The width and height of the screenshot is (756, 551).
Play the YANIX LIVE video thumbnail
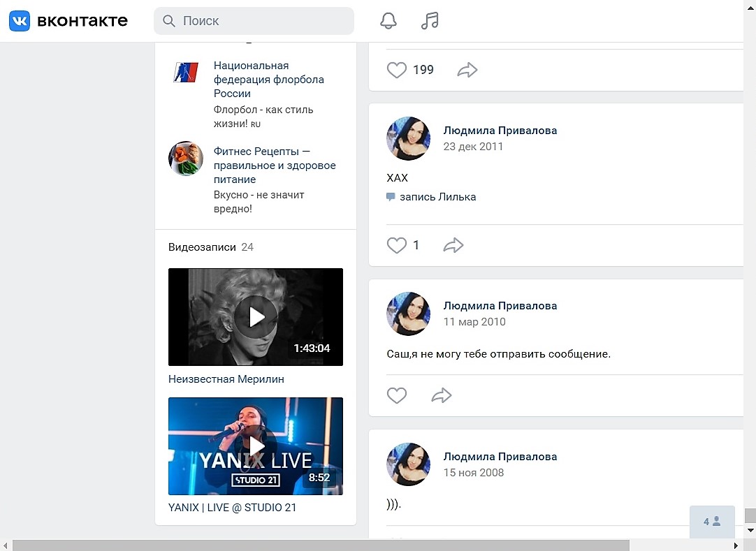[x=256, y=446]
